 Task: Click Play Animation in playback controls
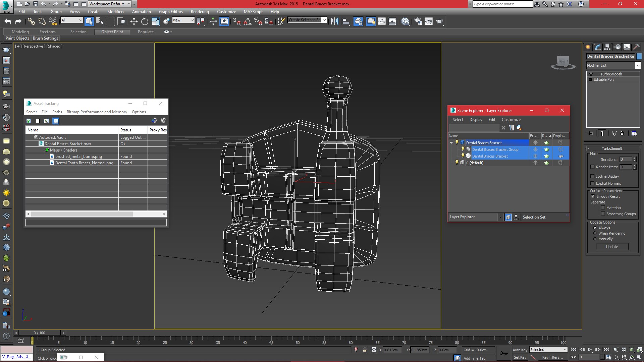click(590, 350)
